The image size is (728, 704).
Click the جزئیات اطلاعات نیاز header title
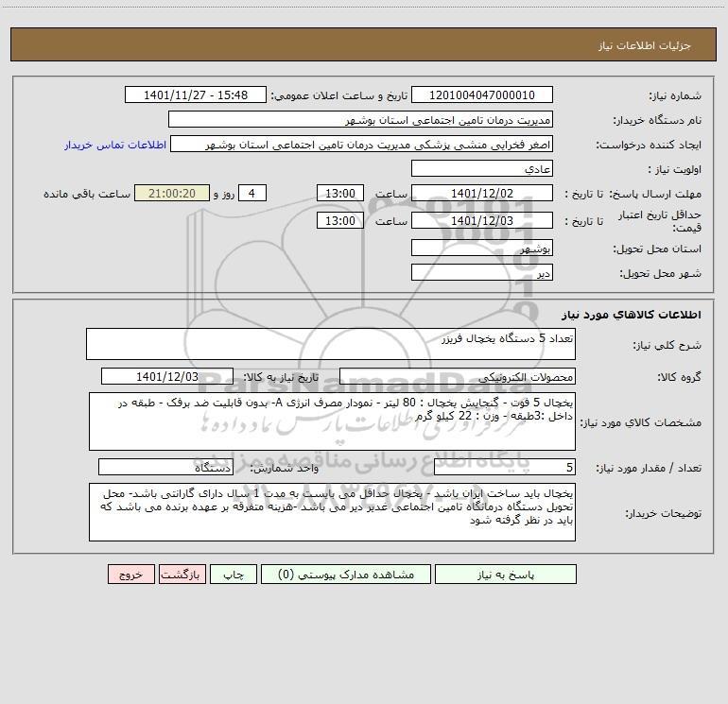645,45
